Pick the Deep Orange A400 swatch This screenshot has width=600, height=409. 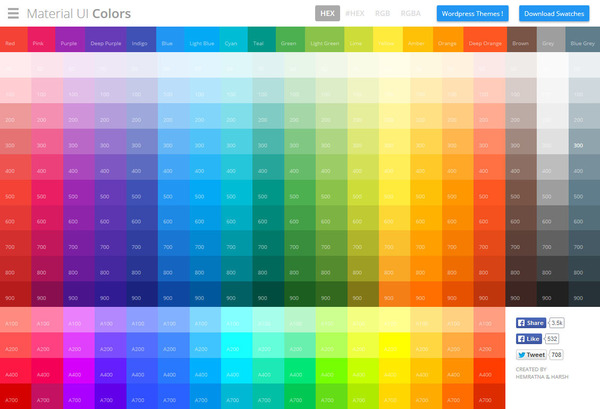point(489,371)
